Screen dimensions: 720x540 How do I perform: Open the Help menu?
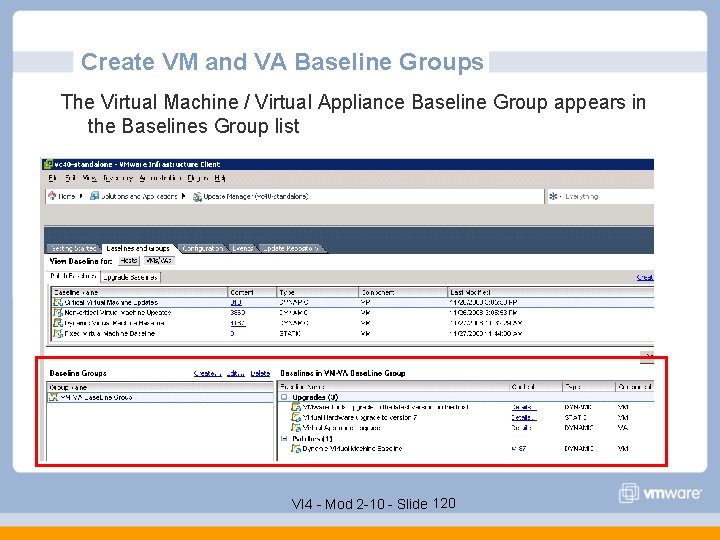(x=220, y=178)
